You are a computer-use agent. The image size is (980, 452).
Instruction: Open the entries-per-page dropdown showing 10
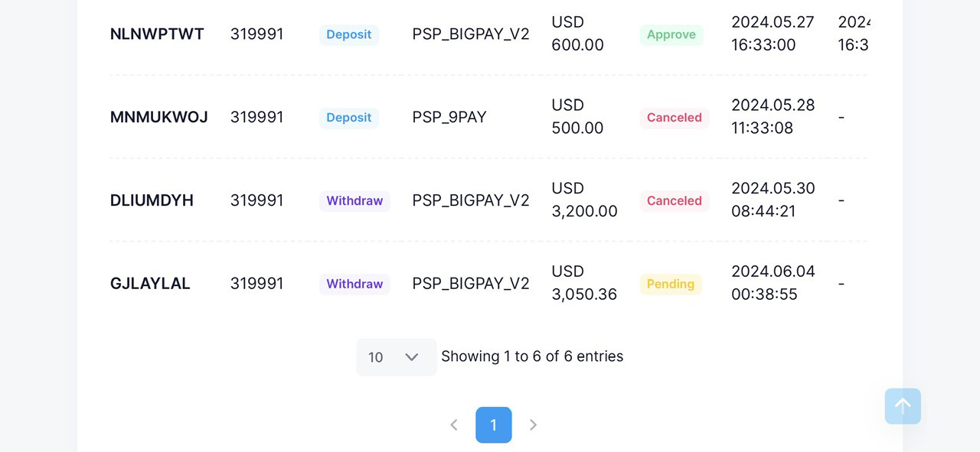click(396, 357)
